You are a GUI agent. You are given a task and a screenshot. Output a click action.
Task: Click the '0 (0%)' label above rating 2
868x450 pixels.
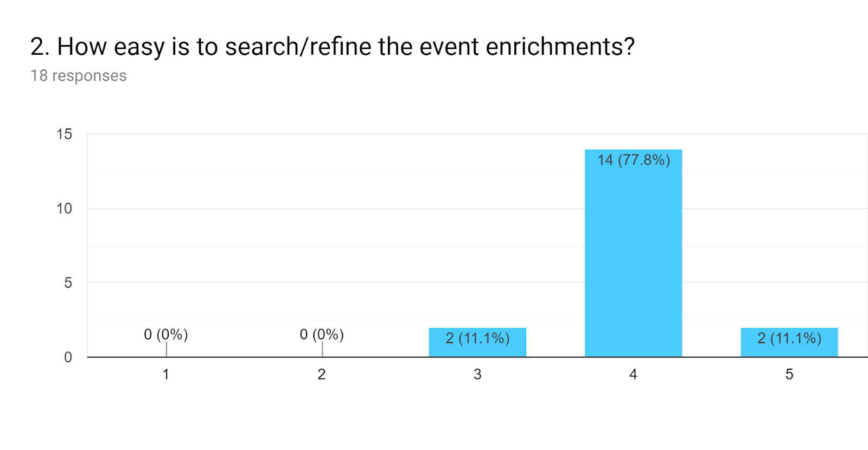(x=322, y=335)
